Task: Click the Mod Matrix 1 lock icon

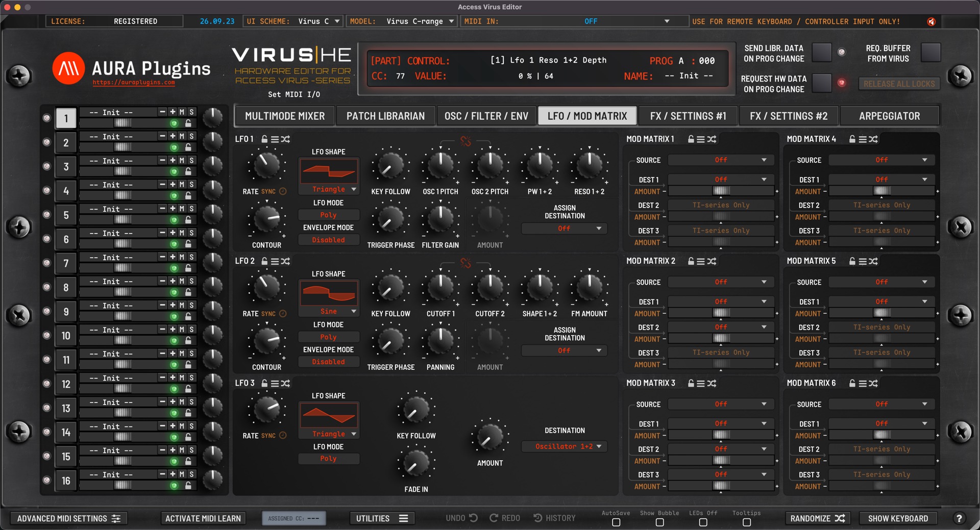Action: tap(691, 139)
